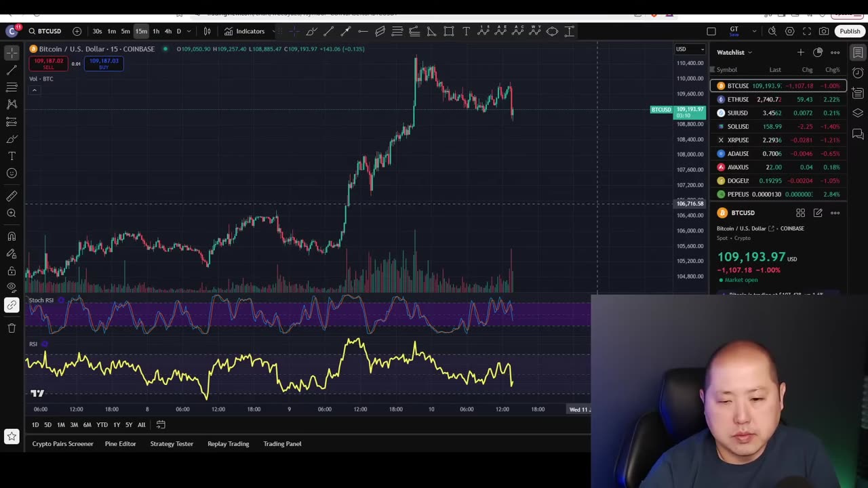Open the Strategy Tester tab
Viewport: 868px width, 488px height.
tap(172, 444)
